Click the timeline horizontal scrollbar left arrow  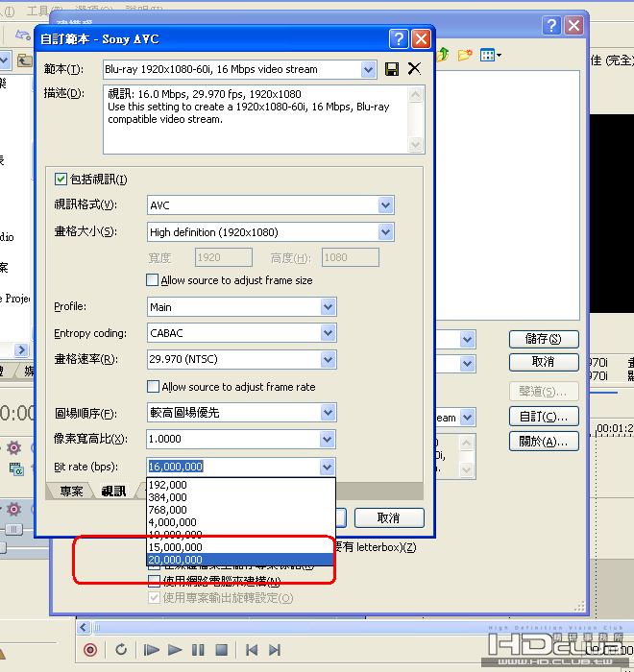tap(84, 628)
